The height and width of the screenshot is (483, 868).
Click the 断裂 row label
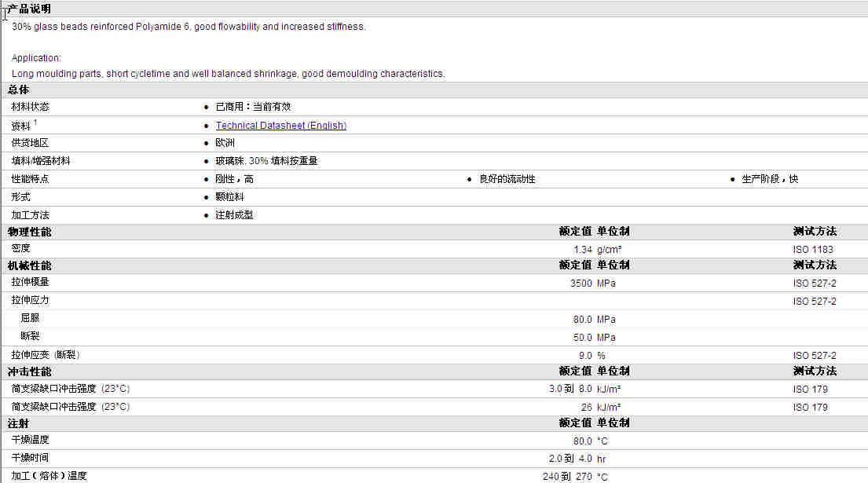tap(30, 337)
